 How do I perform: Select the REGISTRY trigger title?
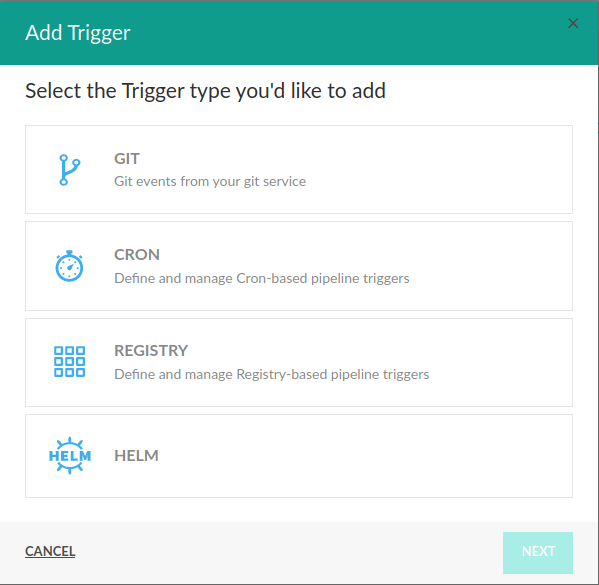point(151,350)
